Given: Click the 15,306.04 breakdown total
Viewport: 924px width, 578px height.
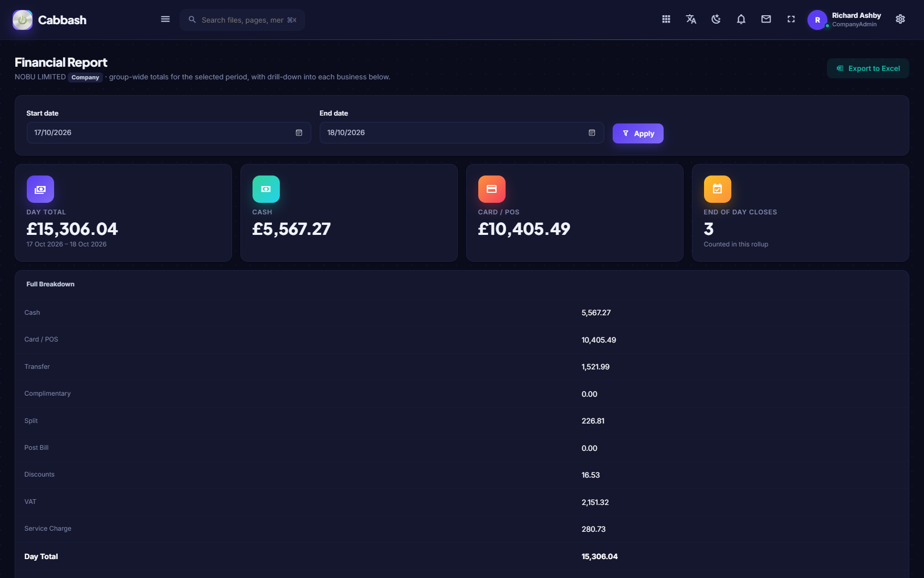Looking at the screenshot, I should pos(600,556).
